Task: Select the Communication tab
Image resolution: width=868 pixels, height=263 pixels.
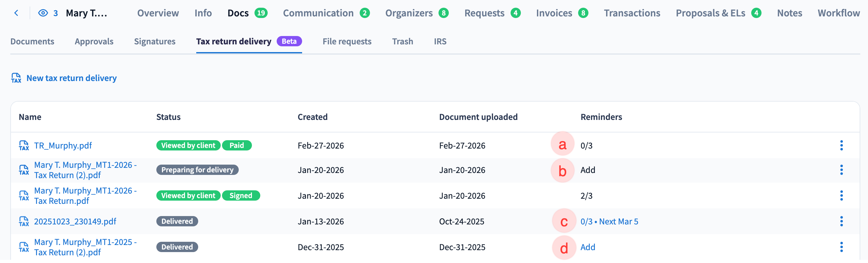Action: (x=318, y=13)
